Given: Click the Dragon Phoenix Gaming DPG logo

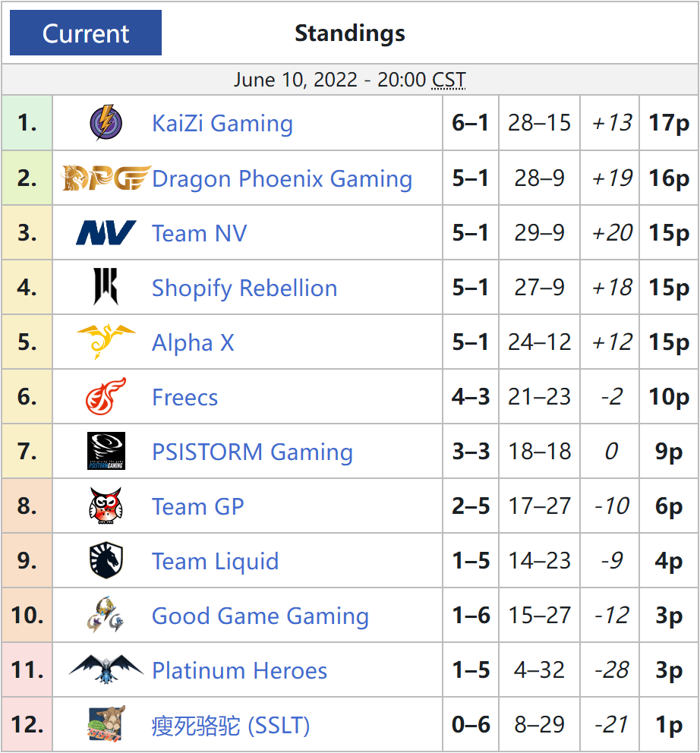Looking at the screenshot, I should (106, 178).
